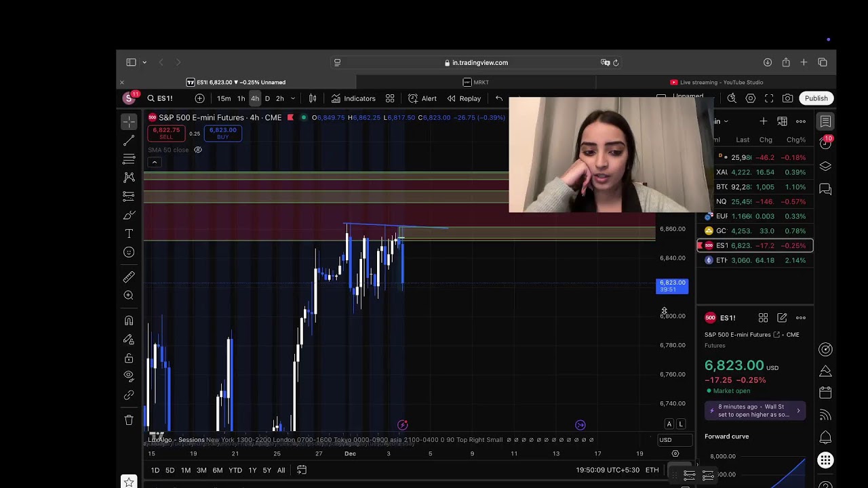Open the object tree layers icon

coord(825,166)
